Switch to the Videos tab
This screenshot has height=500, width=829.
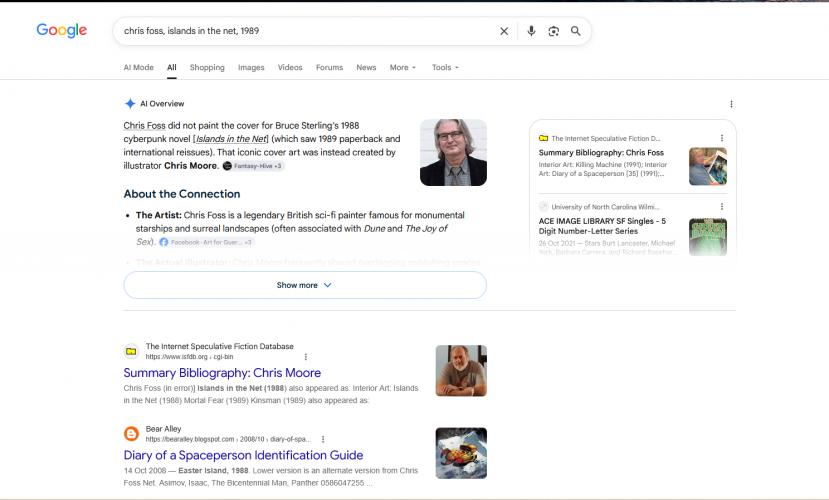point(290,68)
